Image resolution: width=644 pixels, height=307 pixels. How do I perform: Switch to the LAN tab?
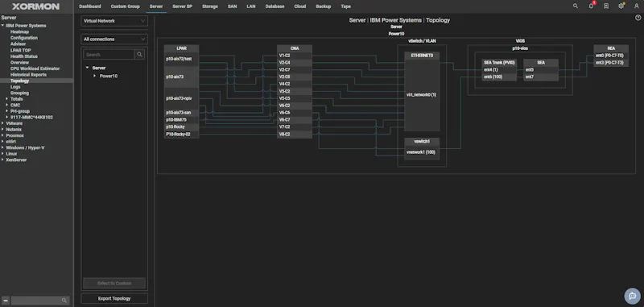(251, 6)
